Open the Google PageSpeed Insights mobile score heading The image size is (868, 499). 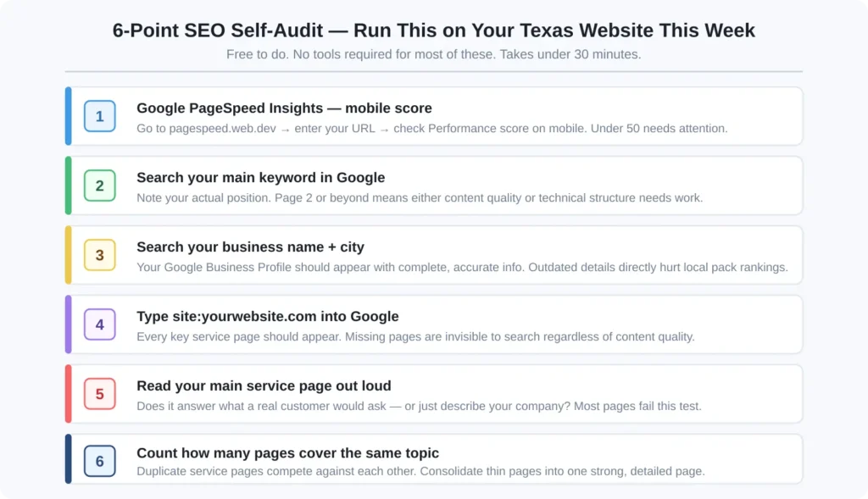pos(284,108)
